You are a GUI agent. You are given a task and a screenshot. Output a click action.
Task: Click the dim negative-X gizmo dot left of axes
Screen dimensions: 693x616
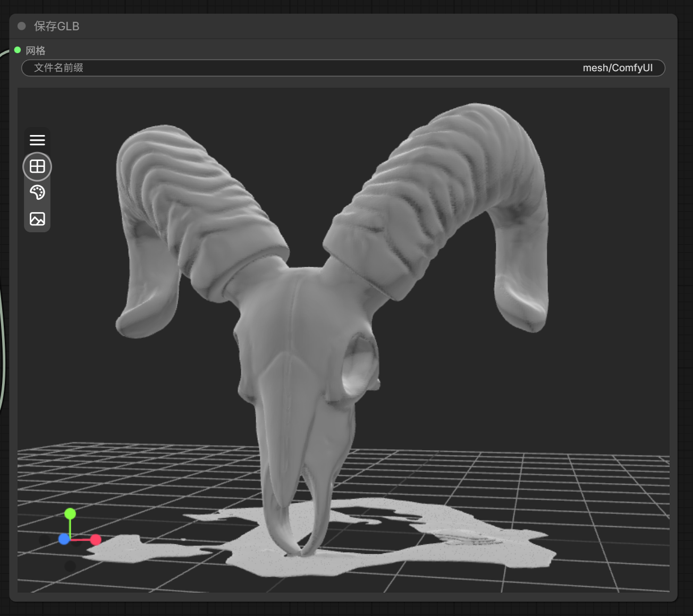point(45,539)
